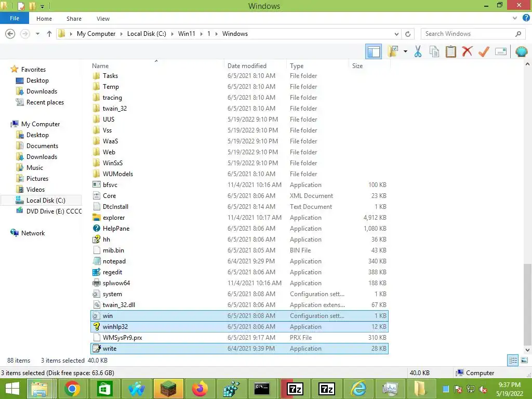The image size is (532, 399).
Task: Sort by the Name column header
Action: click(100, 66)
